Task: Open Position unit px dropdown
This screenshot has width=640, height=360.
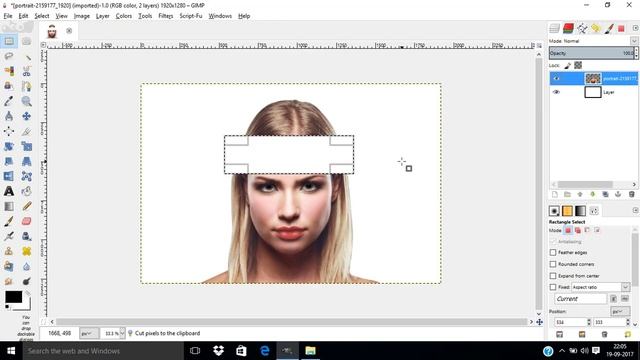Action: 620,311
